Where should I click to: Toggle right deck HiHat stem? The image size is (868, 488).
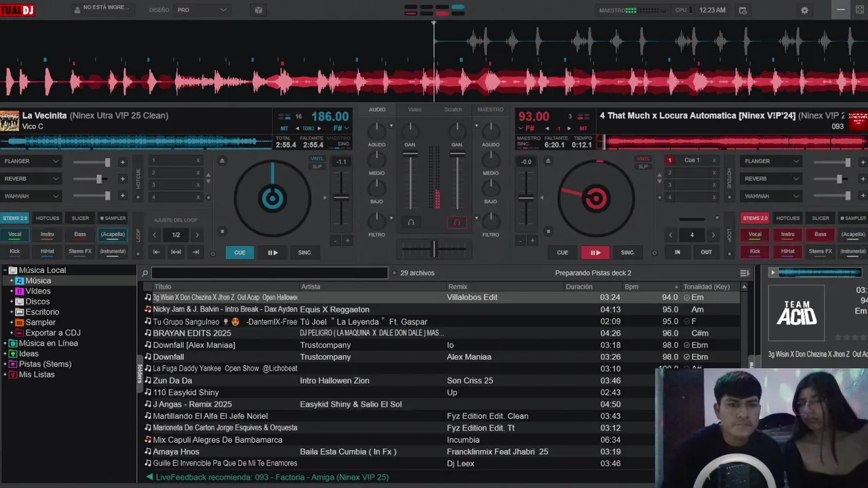pyautogui.click(x=787, y=251)
